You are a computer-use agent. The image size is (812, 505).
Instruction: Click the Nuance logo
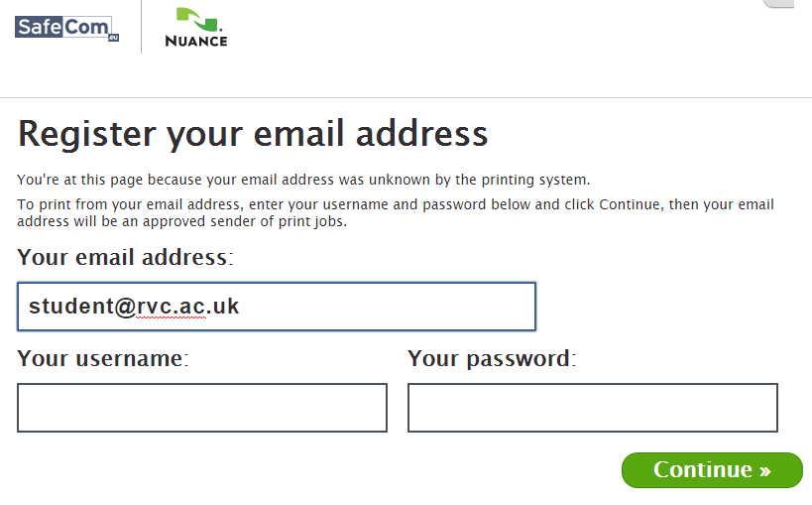196,28
